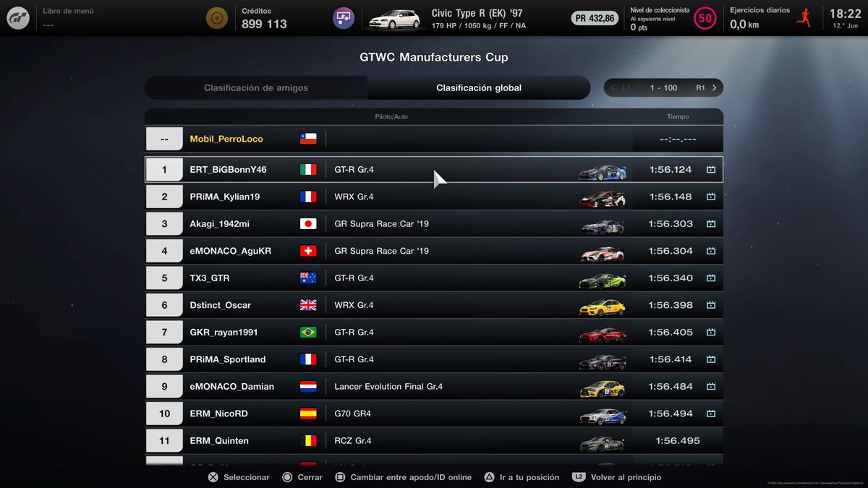868x488 pixels.
Task: Select the Clasificación global tab
Action: [x=479, y=87]
